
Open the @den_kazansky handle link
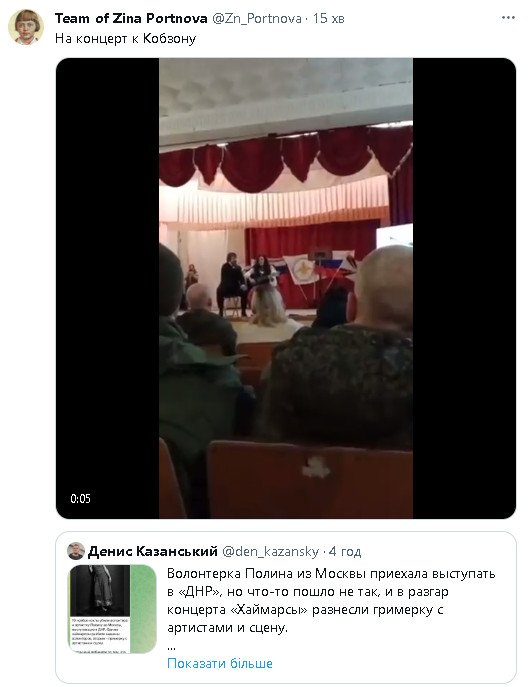270,551
